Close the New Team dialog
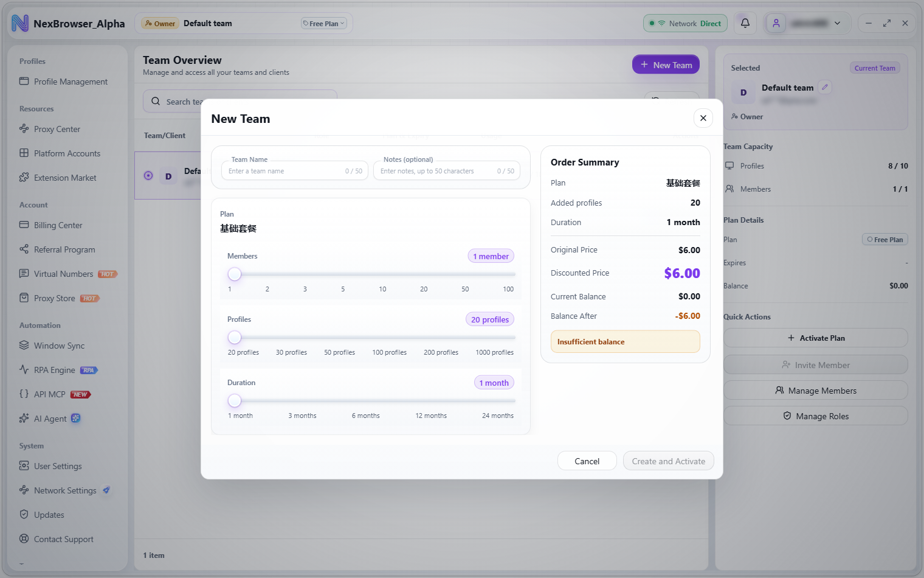Viewport: 924px width, 578px height. coord(703,118)
